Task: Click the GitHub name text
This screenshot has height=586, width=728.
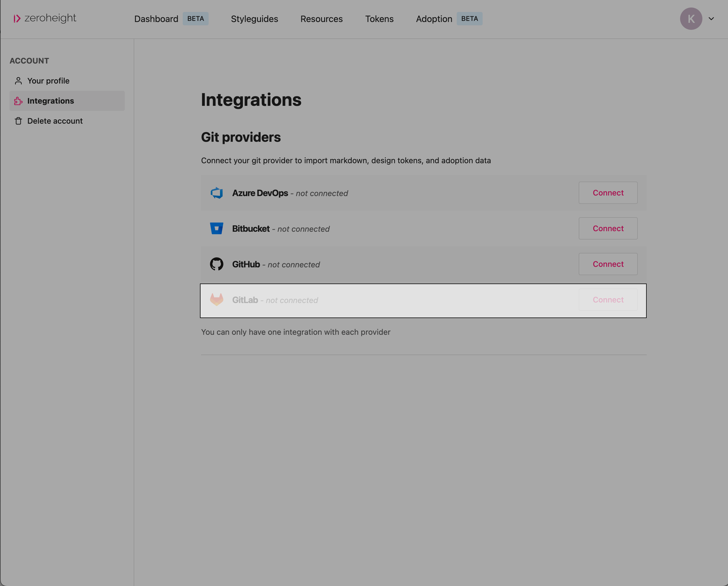Action: [x=246, y=265]
